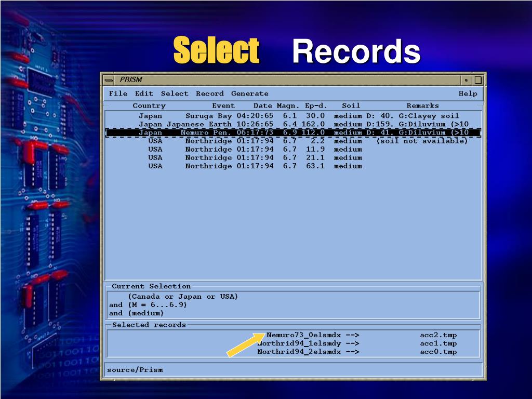Select Northridge record with Ep-d. 21.1
The width and height of the screenshot is (532, 399).
pos(293,158)
